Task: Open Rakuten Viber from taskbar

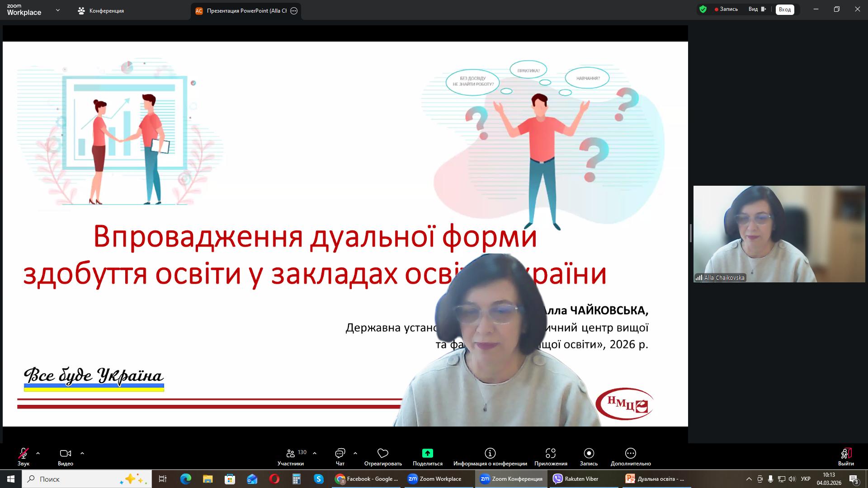Action: coord(576,479)
